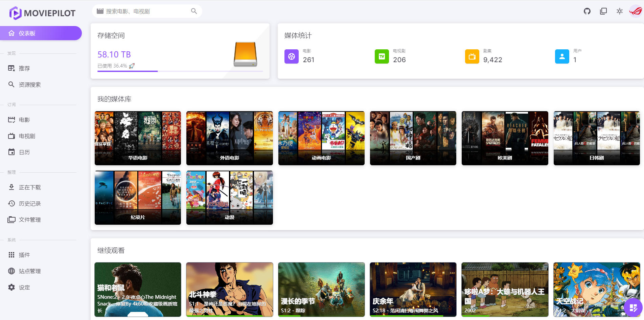644x320 pixels.
Task: Open 插件 plugins page
Action: [x=41, y=255]
